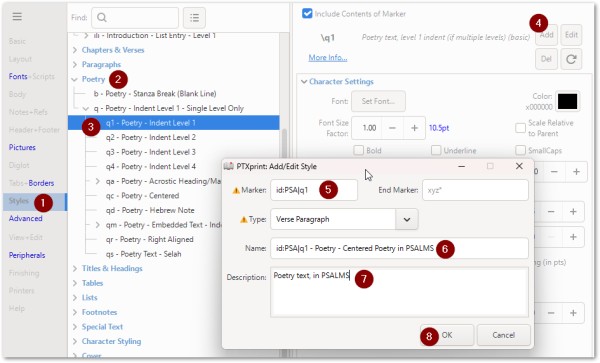Expand the qa - Poetry Acrostic Heading node
This screenshot has width=600, height=363.
pyautogui.click(x=98, y=181)
